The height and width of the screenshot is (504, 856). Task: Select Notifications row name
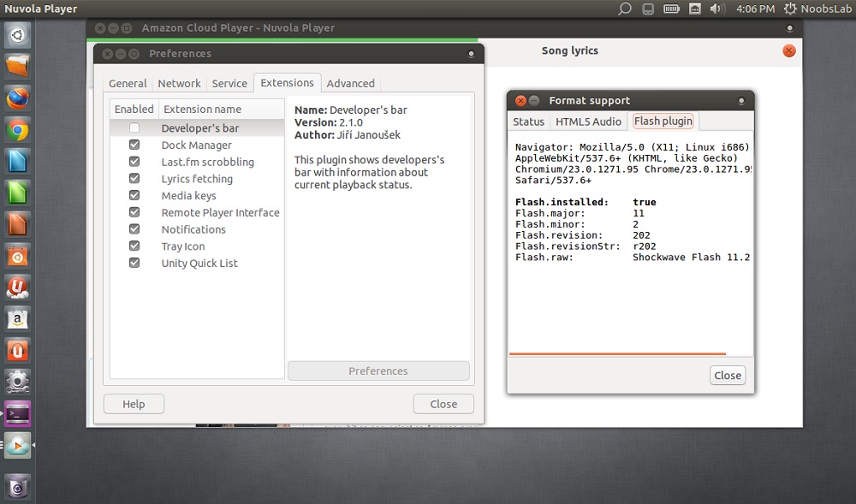pyautogui.click(x=193, y=229)
